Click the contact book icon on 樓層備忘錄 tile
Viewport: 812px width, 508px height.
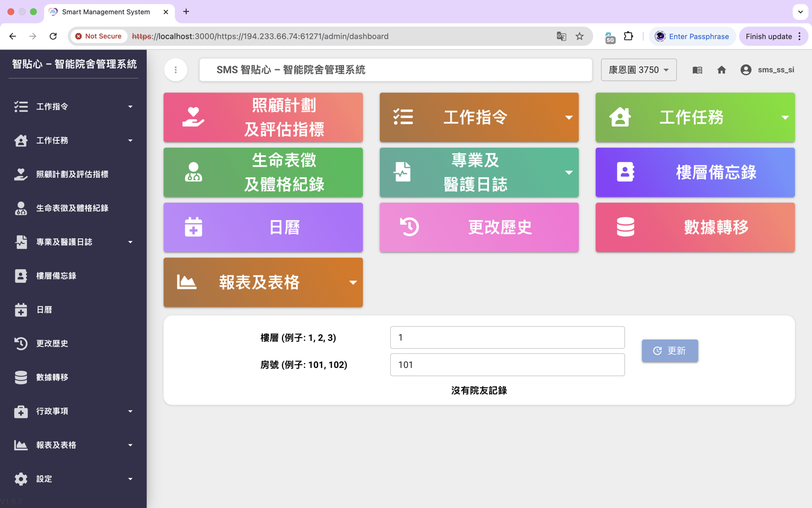pos(625,172)
